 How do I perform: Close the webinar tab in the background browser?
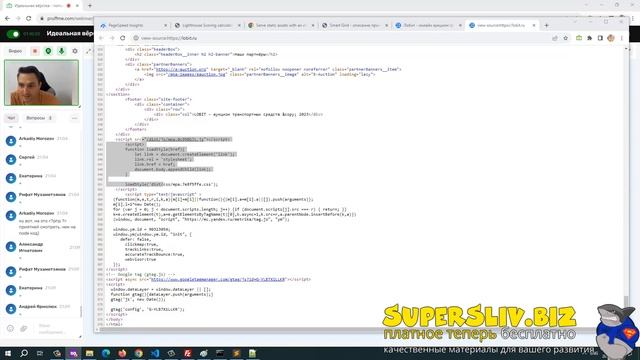tap(77, 6)
